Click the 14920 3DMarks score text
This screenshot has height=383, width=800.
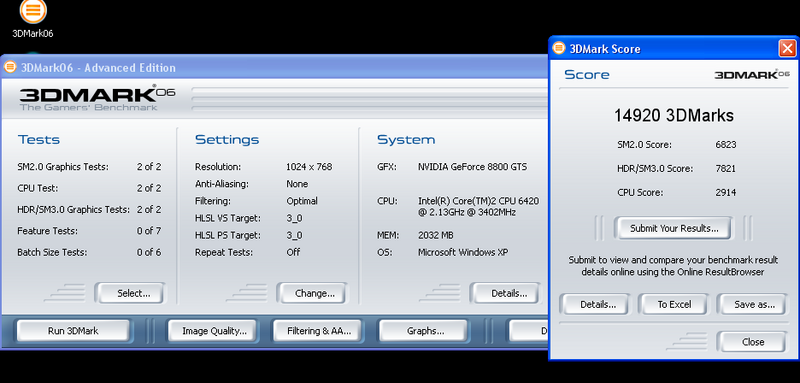(673, 115)
